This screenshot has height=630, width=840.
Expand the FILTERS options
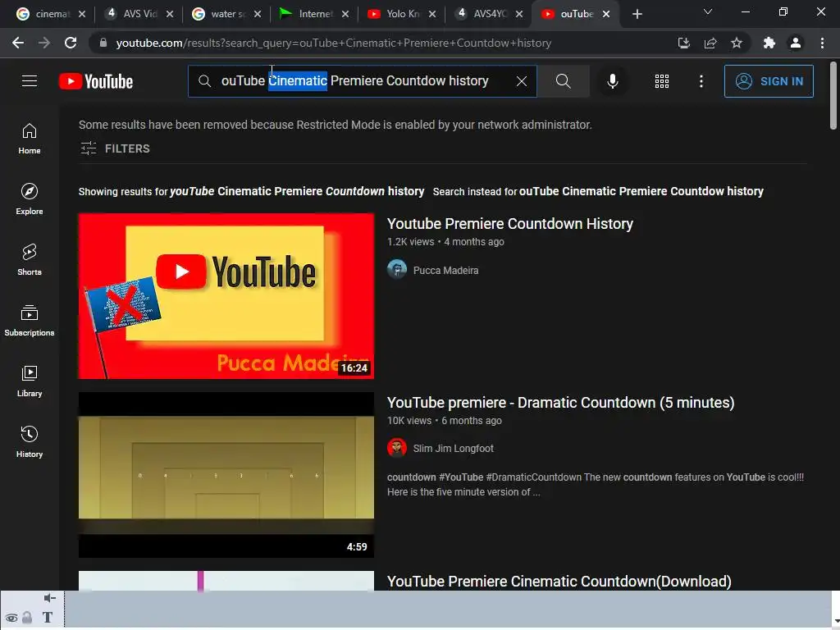click(x=115, y=148)
